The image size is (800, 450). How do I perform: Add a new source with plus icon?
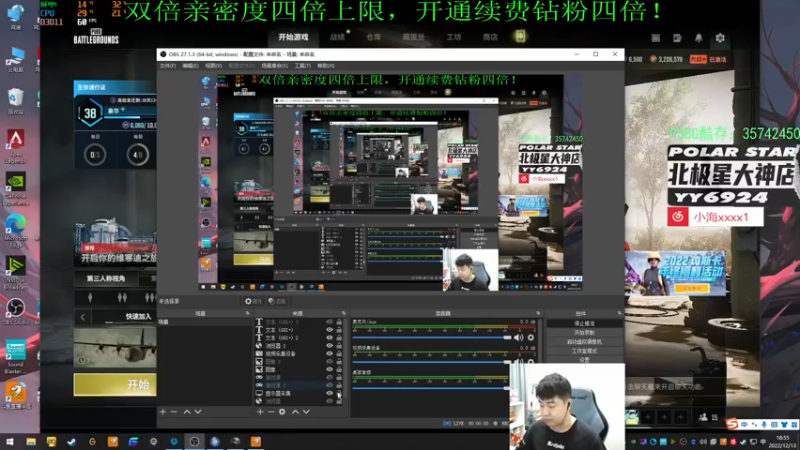coord(260,412)
